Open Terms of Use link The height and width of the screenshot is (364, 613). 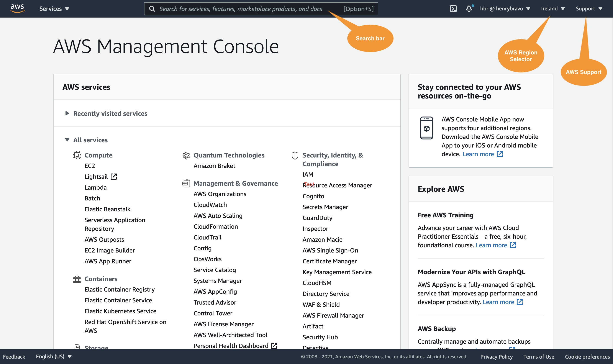pos(539,357)
